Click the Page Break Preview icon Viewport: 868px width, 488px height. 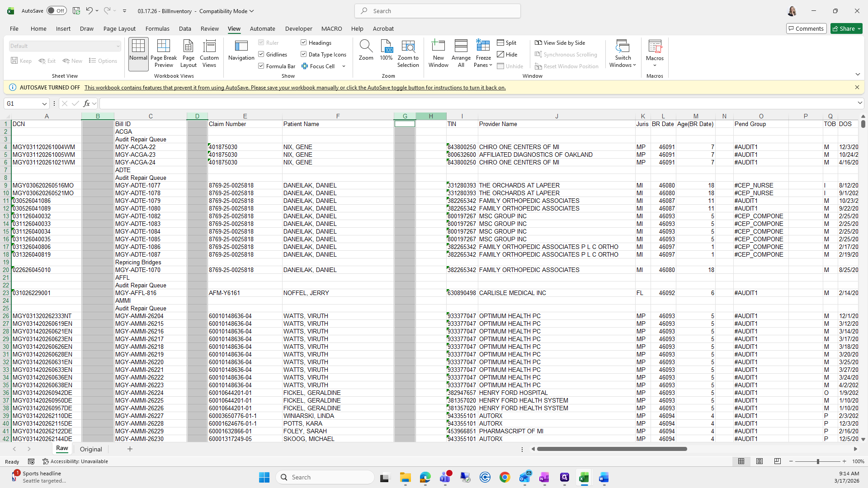click(163, 53)
